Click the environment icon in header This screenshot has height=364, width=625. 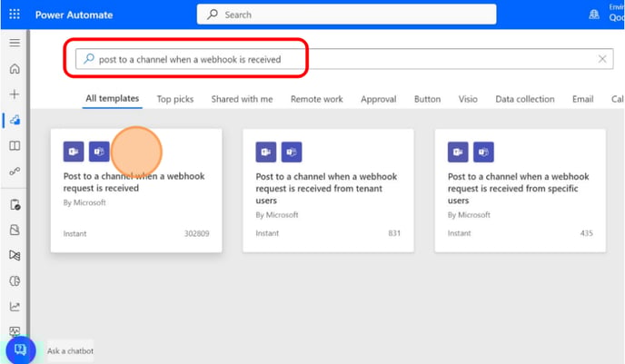594,15
